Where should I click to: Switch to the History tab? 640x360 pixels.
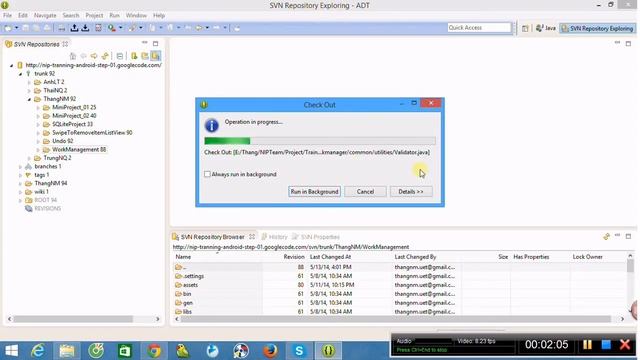(275, 237)
